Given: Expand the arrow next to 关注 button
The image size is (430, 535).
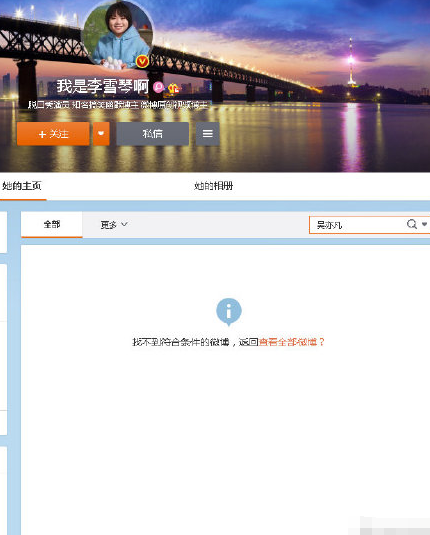Looking at the screenshot, I should 101,134.
